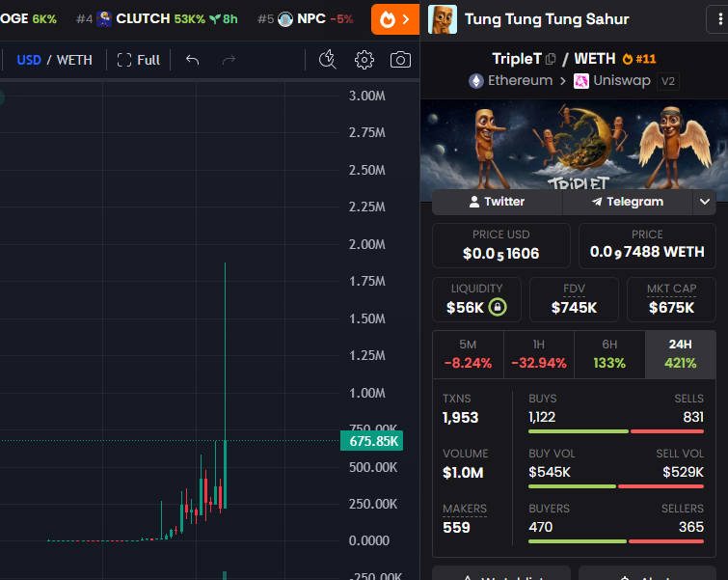Click the 2.00M price axis label
This screenshot has height=580, width=728.
[366, 244]
